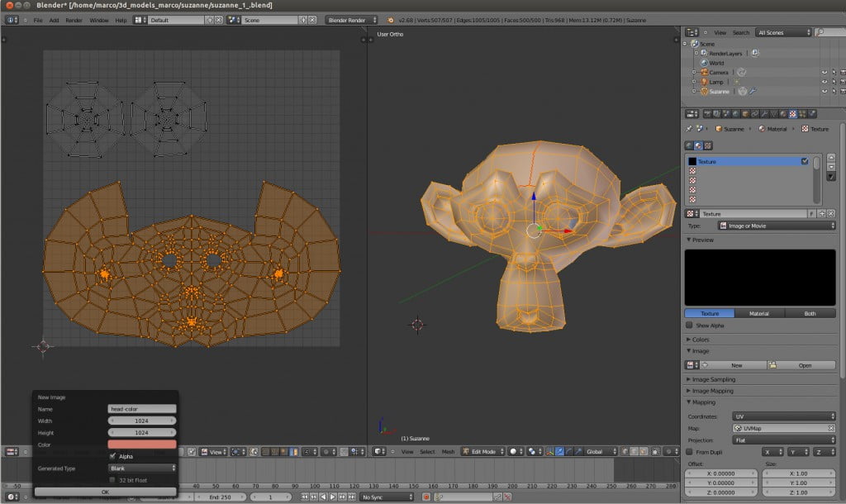Open the Texture properties checker icon
Image resolution: width=846 pixels, height=504 pixels.
tap(792, 114)
